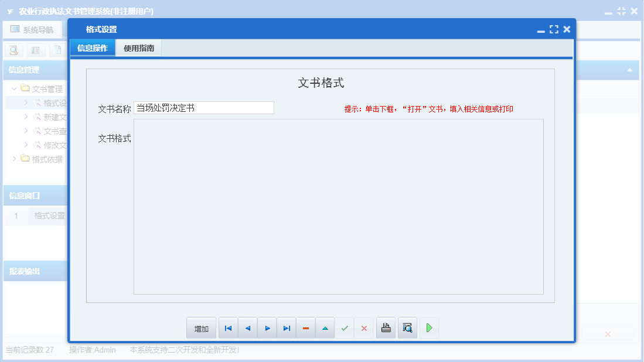Click the blue up-arrow edit icon in toolbar
Screen dimensions: 644x362
coord(325,327)
